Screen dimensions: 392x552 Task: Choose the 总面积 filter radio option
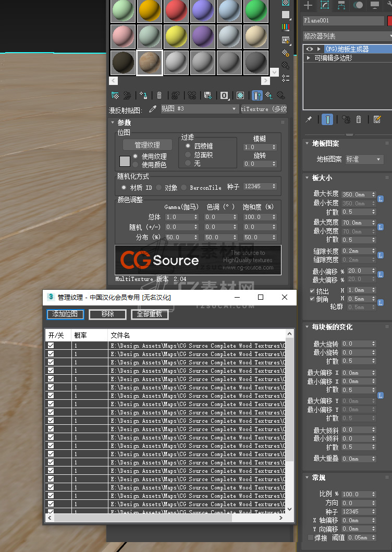coord(188,155)
